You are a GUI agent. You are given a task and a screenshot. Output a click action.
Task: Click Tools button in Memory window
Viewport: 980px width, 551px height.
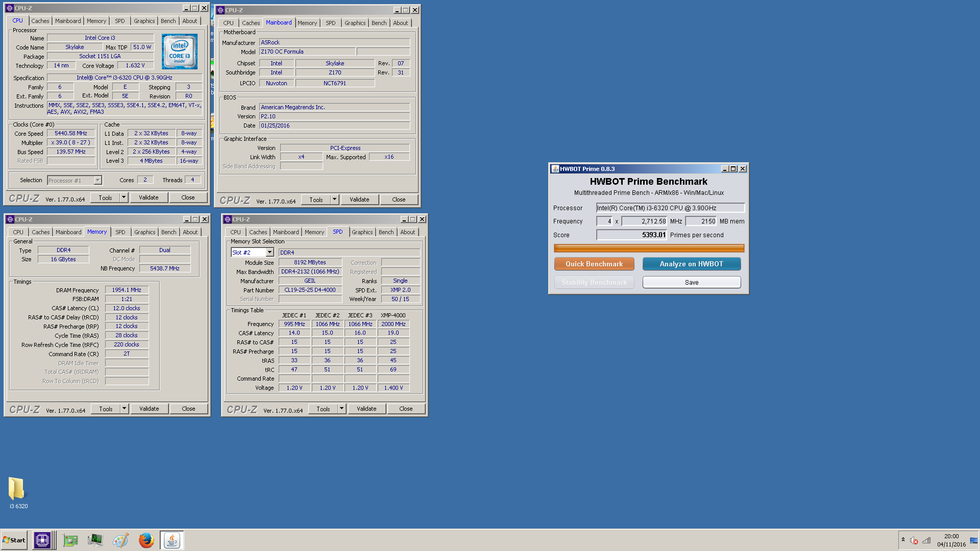pyautogui.click(x=106, y=409)
